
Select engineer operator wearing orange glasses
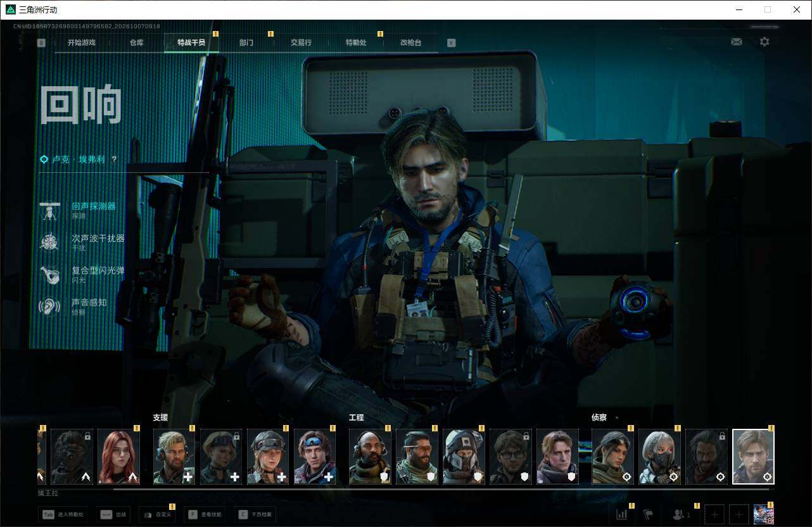coord(417,457)
